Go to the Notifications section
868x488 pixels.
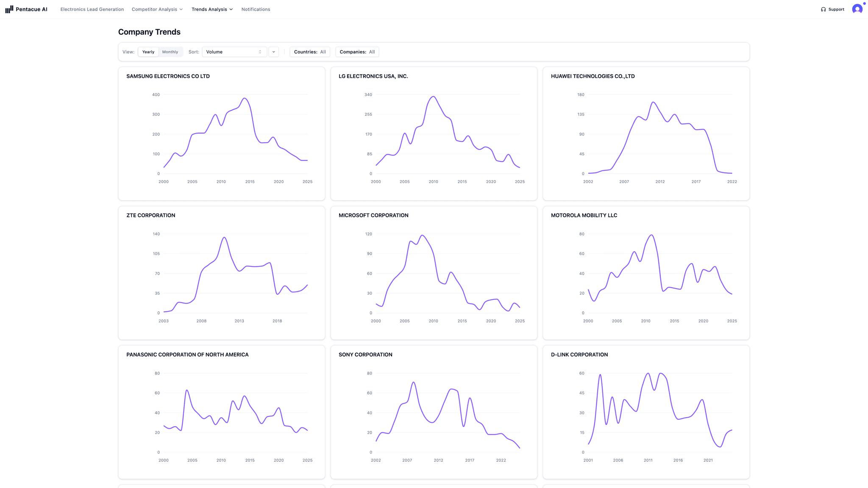pyautogui.click(x=256, y=9)
